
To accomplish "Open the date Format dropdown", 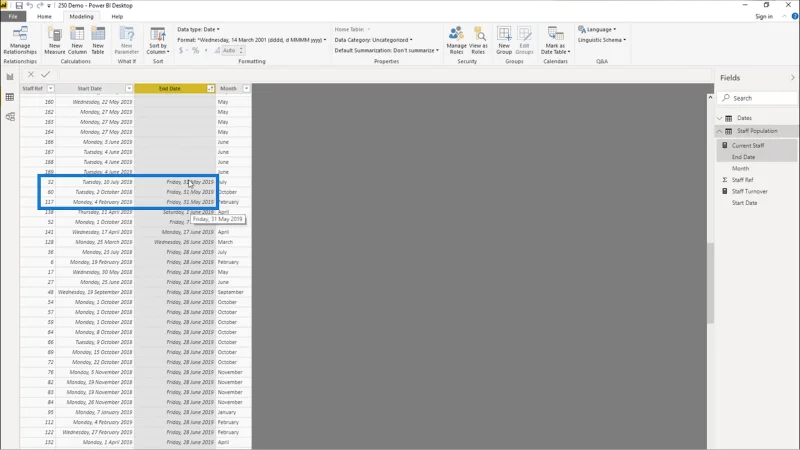I will point(252,40).
